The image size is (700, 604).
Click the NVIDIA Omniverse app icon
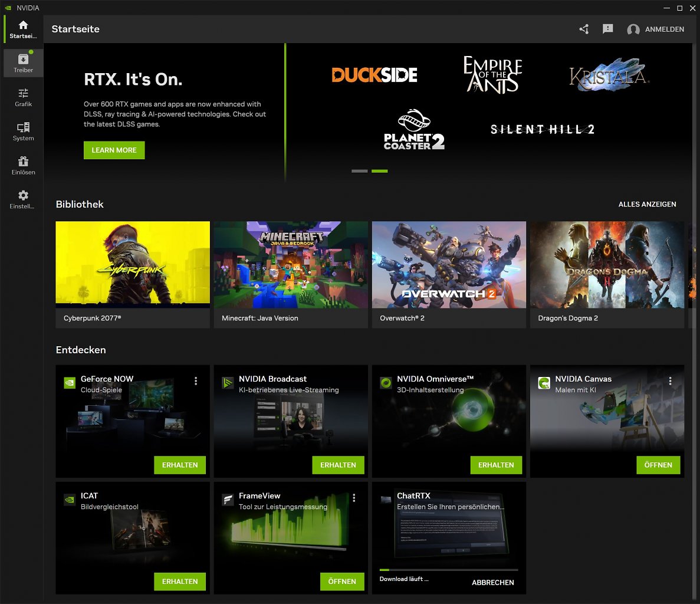386,383
